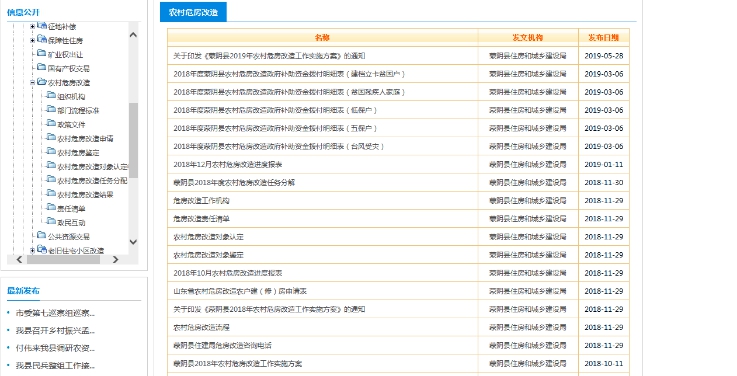Open 关于印发蒙阴县2018年农村危房改造工作实施方案的通知

click(269, 309)
